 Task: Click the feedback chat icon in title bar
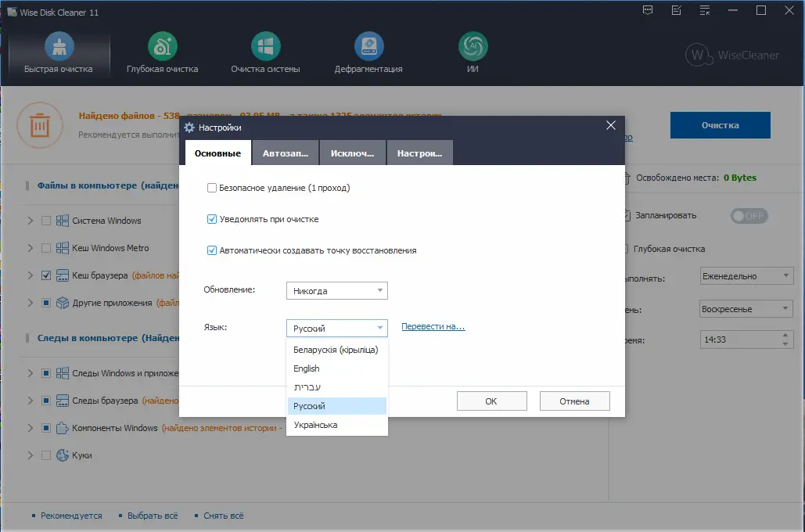pos(648,10)
